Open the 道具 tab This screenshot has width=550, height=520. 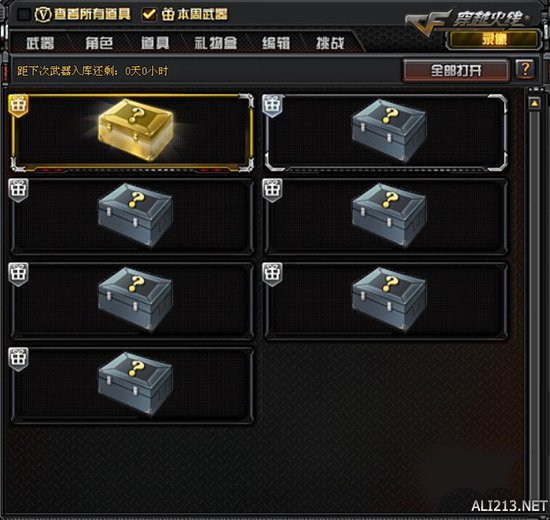[155, 43]
